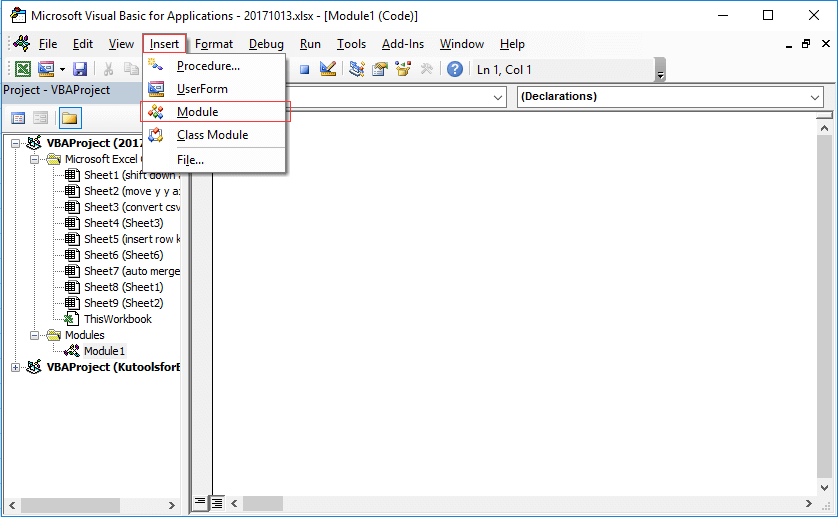
Task: Click the Save floppy disk icon
Action: 80,69
